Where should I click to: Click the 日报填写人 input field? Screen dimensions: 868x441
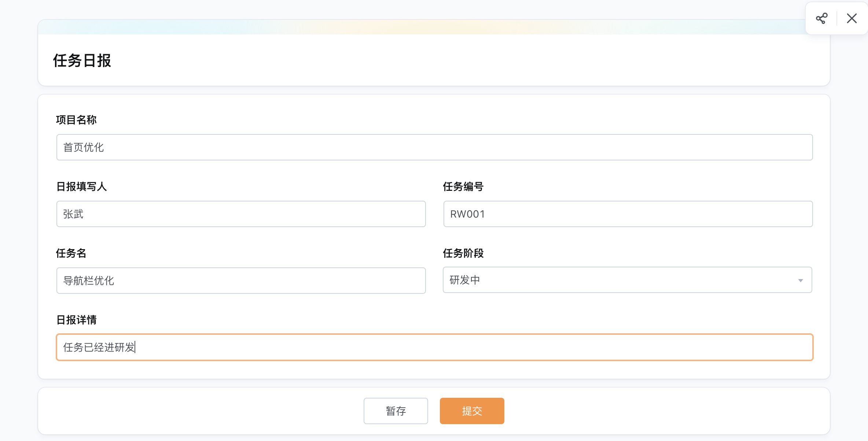(241, 214)
